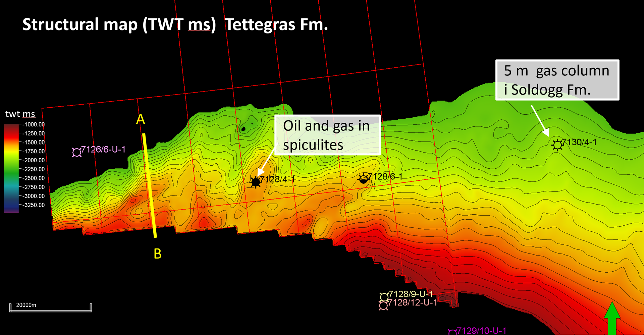Select the -2000.00 legend value
Image resolution: width=644 pixels, height=335 pixels.
point(34,160)
